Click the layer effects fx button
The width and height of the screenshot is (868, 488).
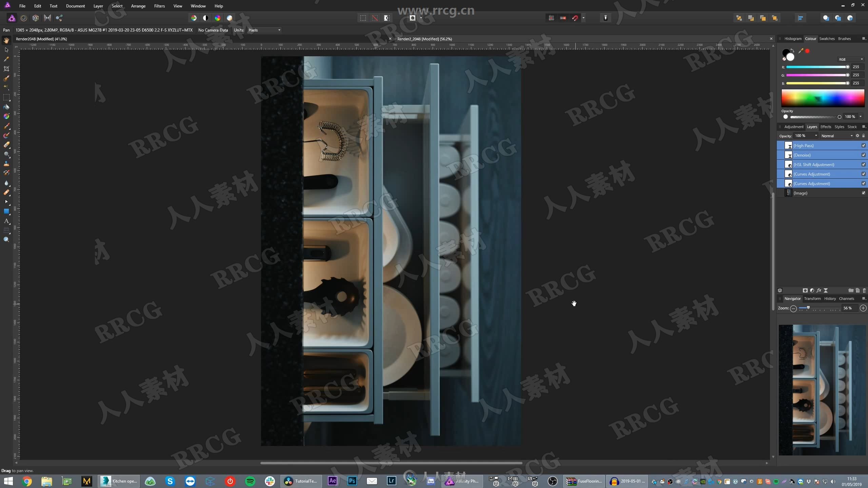click(819, 290)
